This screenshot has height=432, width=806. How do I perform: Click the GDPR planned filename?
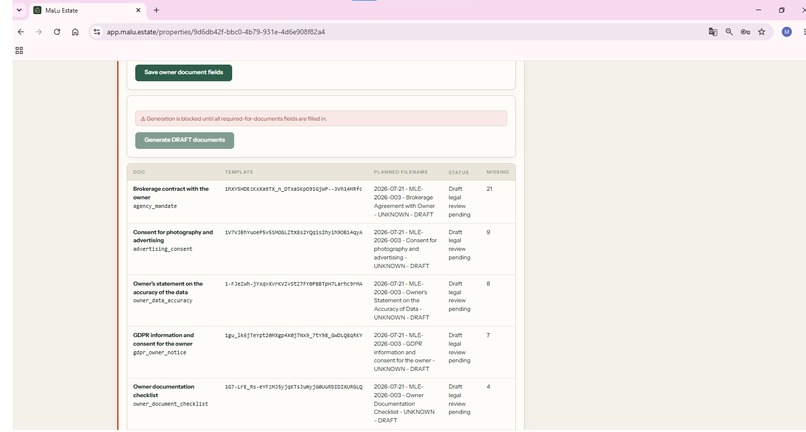pos(404,352)
